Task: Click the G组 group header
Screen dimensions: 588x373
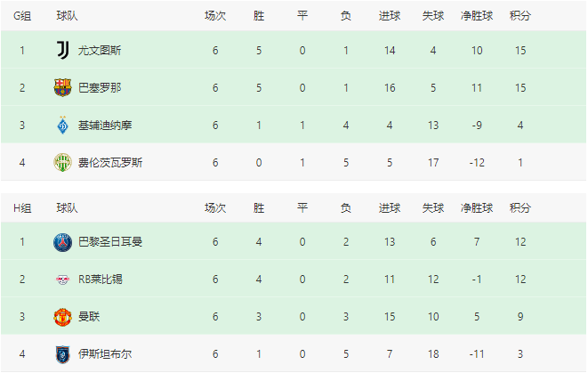Action: click(22, 15)
